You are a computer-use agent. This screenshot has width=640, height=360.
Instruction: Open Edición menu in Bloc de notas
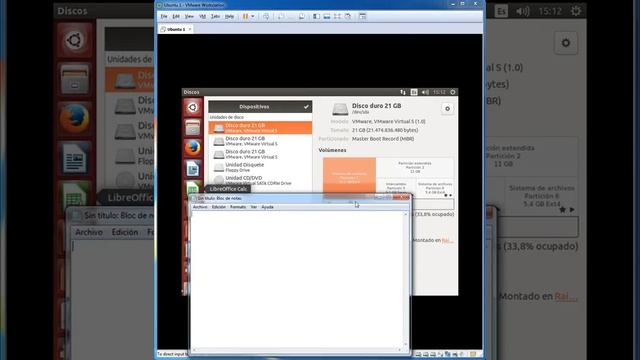(x=219, y=207)
